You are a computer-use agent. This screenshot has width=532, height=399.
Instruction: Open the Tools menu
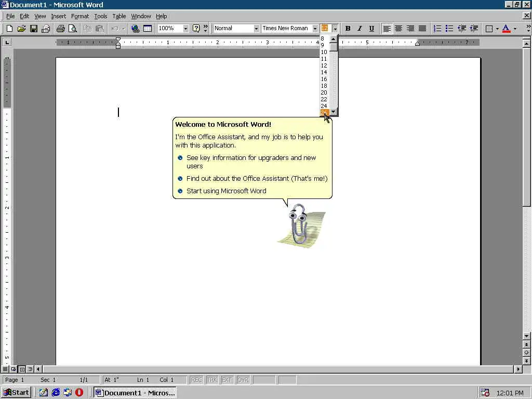point(100,16)
